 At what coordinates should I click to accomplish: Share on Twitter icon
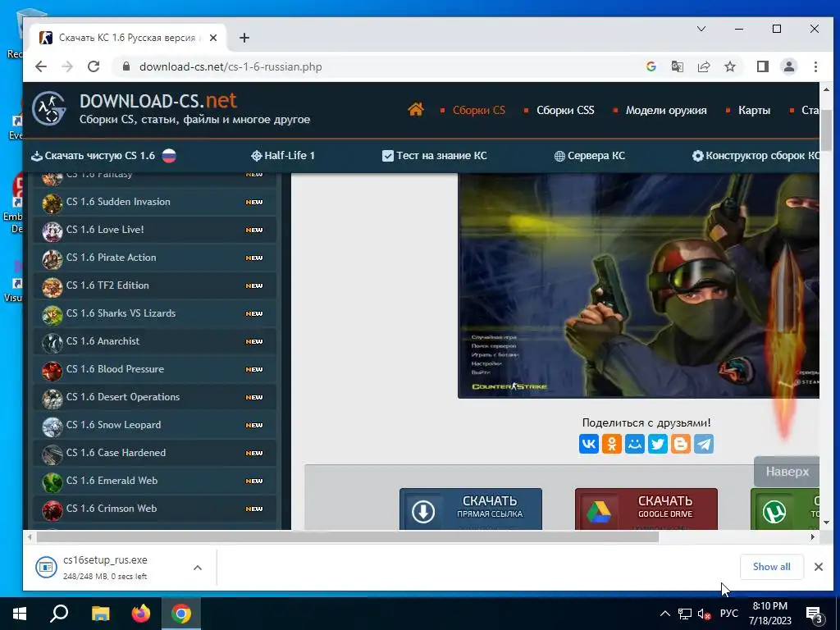tap(658, 444)
